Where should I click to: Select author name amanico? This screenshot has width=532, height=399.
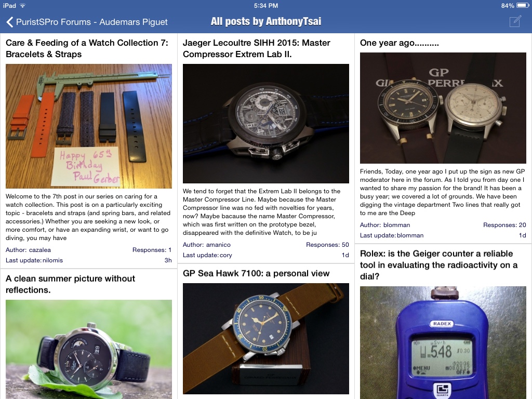[218, 245]
